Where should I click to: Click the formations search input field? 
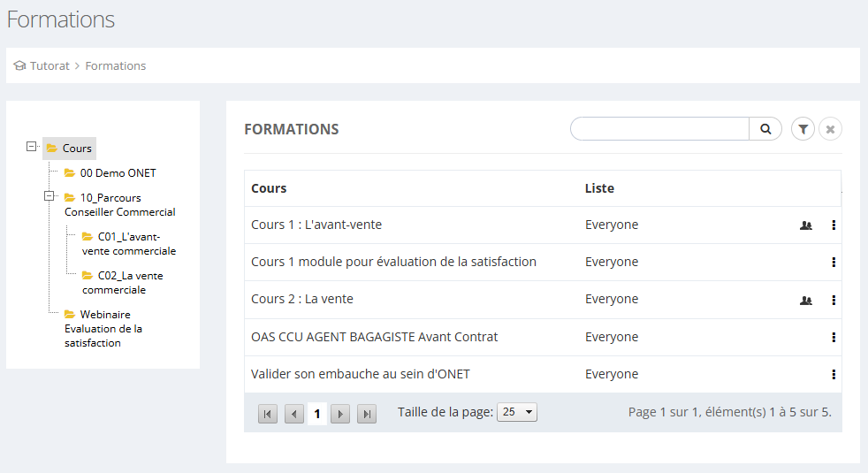click(x=659, y=129)
